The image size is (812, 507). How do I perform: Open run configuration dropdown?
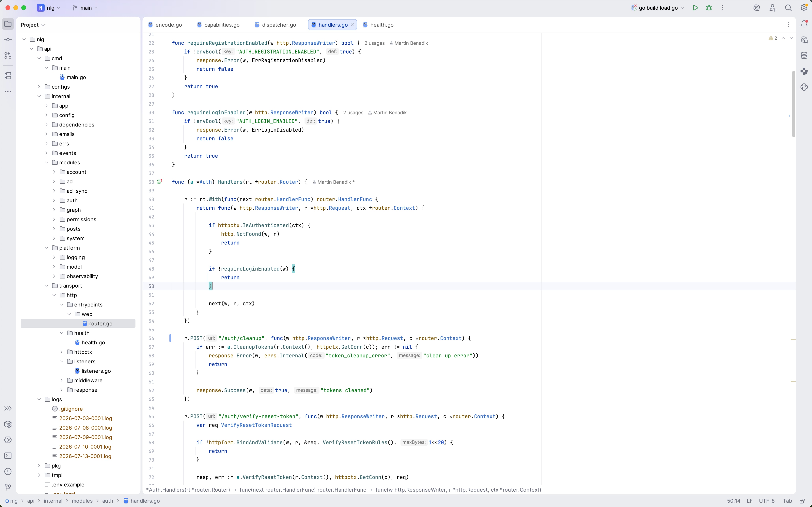pyautogui.click(x=658, y=8)
